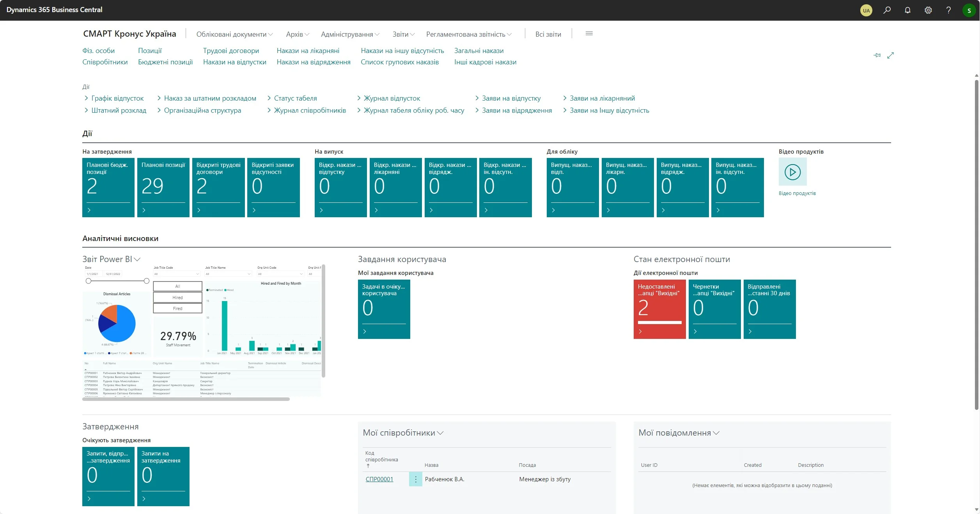This screenshot has width=980, height=514.
Task: Open row options for СПР00001
Action: [415, 479]
